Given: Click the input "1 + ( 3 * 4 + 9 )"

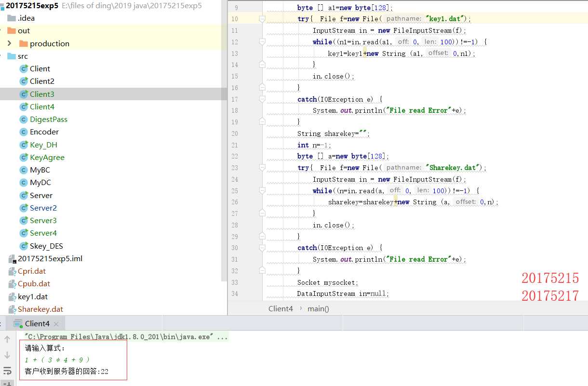Looking at the screenshot, I should pyautogui.click(x=57, y=360).
